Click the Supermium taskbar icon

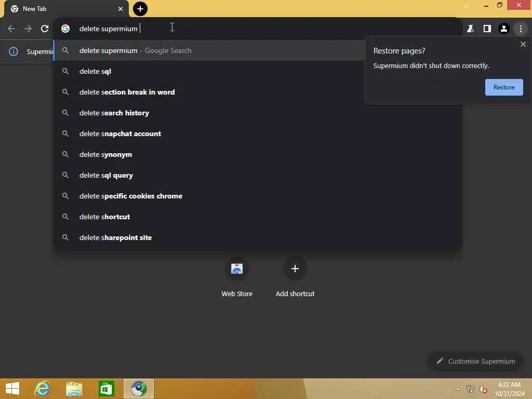(138, 389)
